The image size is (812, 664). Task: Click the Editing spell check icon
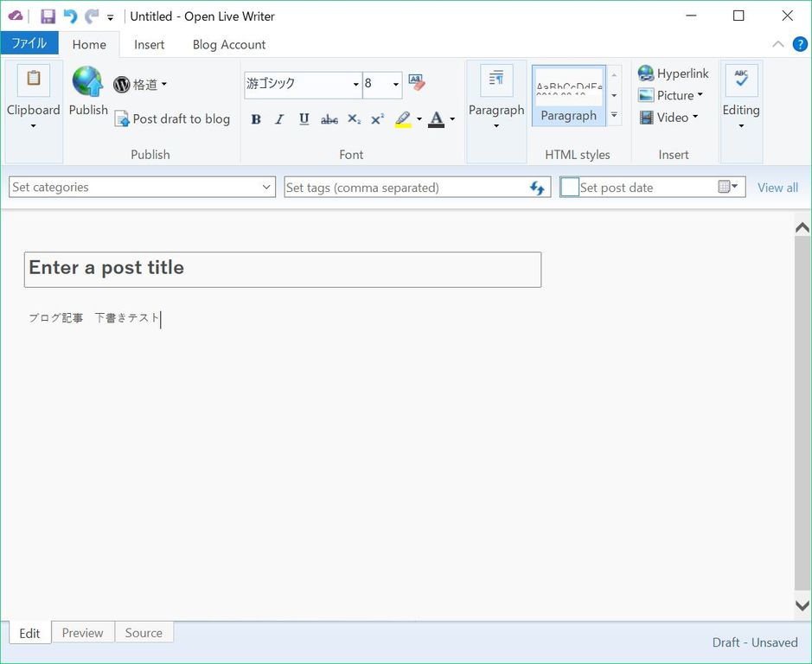pyautogui.click(x=742, y=80)
